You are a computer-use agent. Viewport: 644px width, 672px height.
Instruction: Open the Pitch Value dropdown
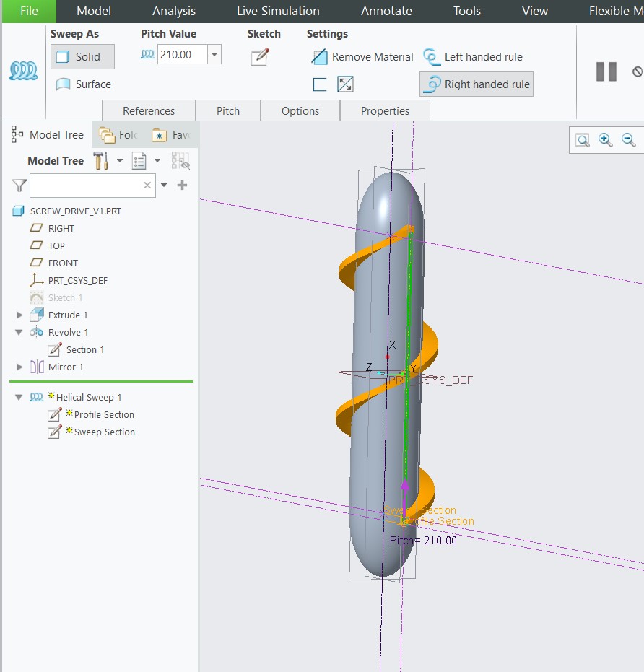(x=213, y=54)
